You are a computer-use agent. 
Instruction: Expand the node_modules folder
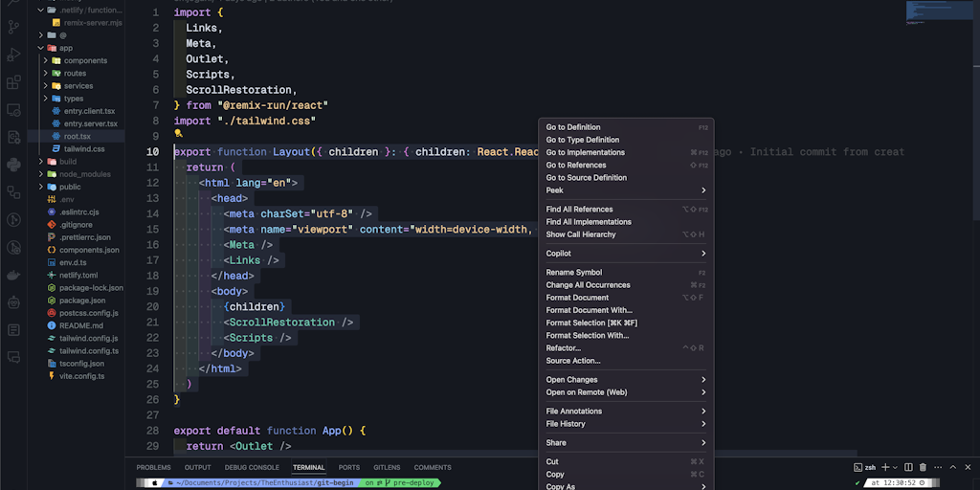84,174
